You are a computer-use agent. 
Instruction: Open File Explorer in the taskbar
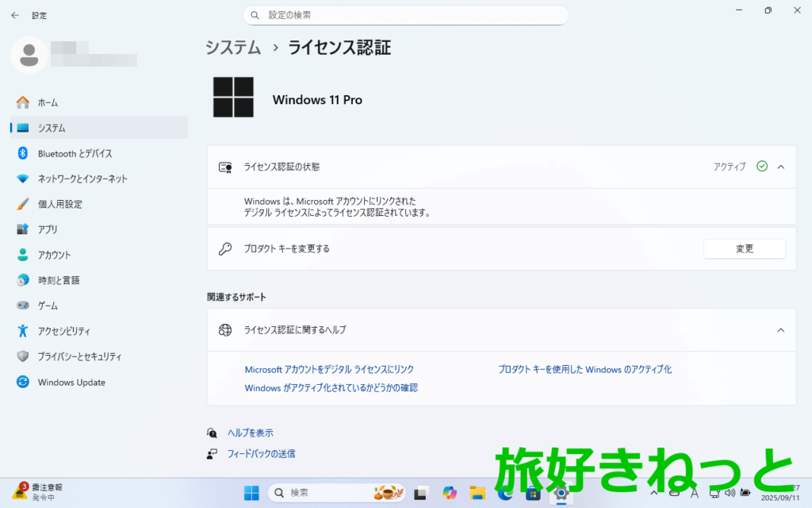click(x=477, y=493)
